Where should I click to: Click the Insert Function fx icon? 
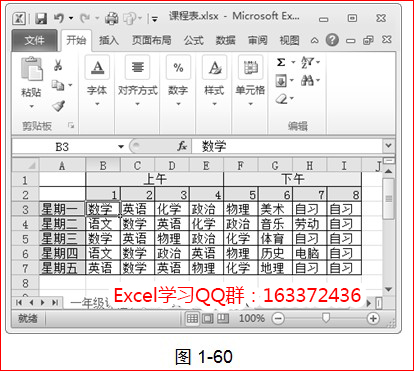point(182,146)
